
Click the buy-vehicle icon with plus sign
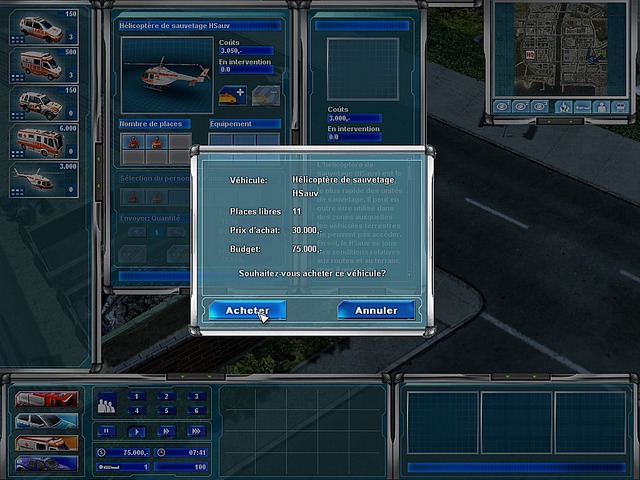[x=232, y=96]
